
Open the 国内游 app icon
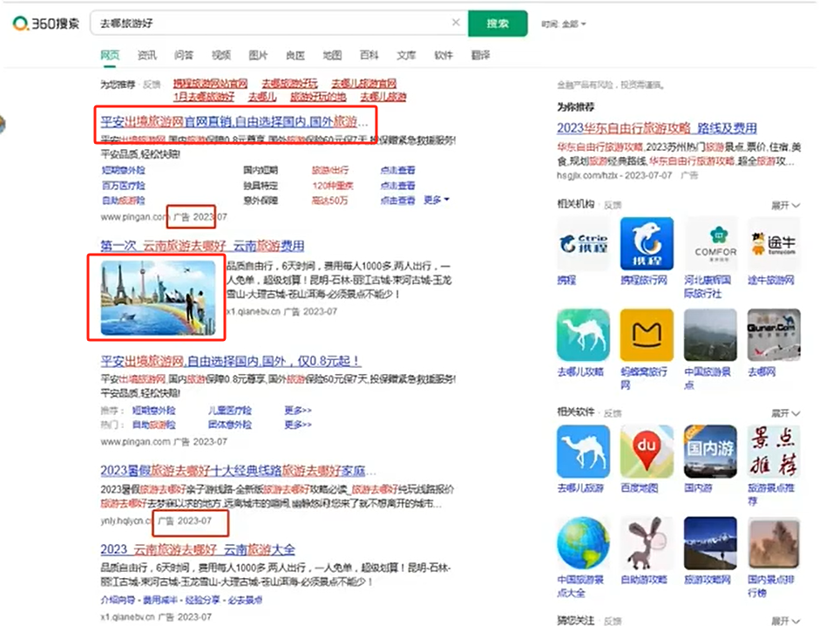pyautogui.click(x=711, y=452)
